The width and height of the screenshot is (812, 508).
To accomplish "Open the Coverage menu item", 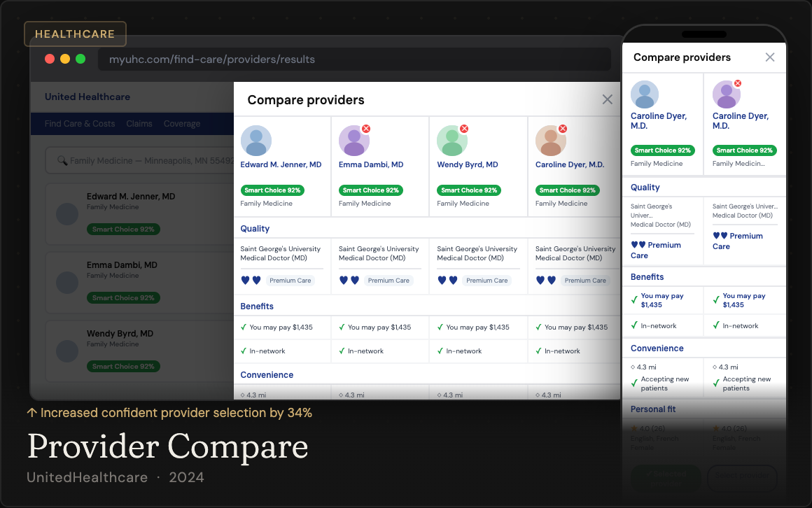I will (182, 124).
